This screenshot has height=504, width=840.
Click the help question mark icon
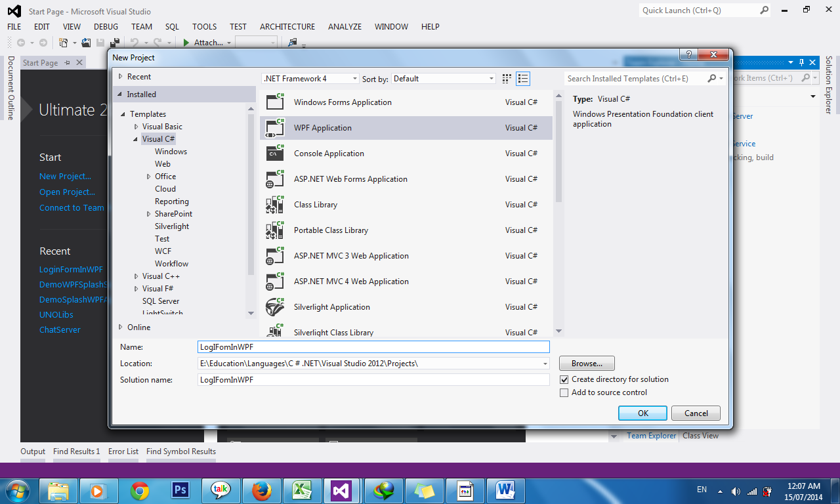688,55
